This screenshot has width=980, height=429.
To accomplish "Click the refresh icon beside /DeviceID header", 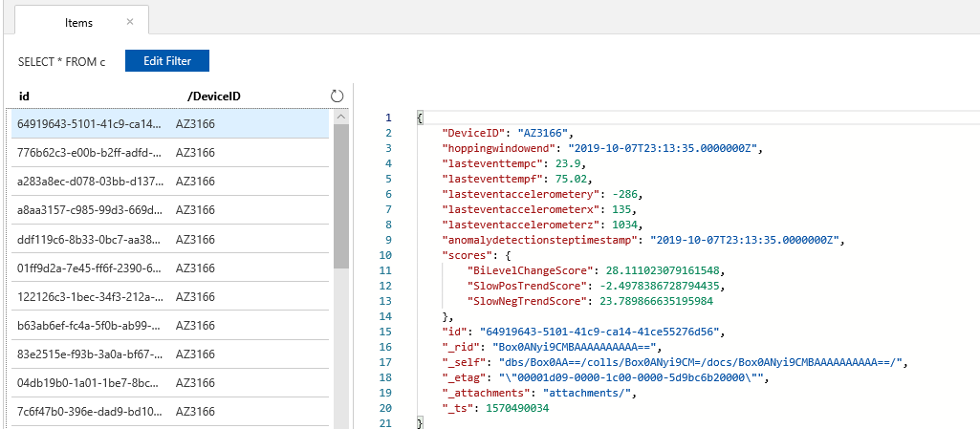I will pyautogui.click(x=337, y=97).
